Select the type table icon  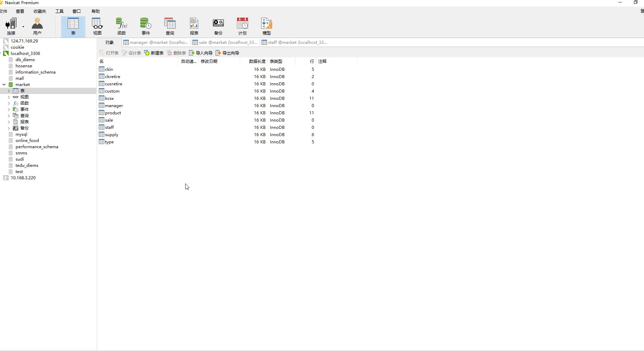[x=102, y=142]
